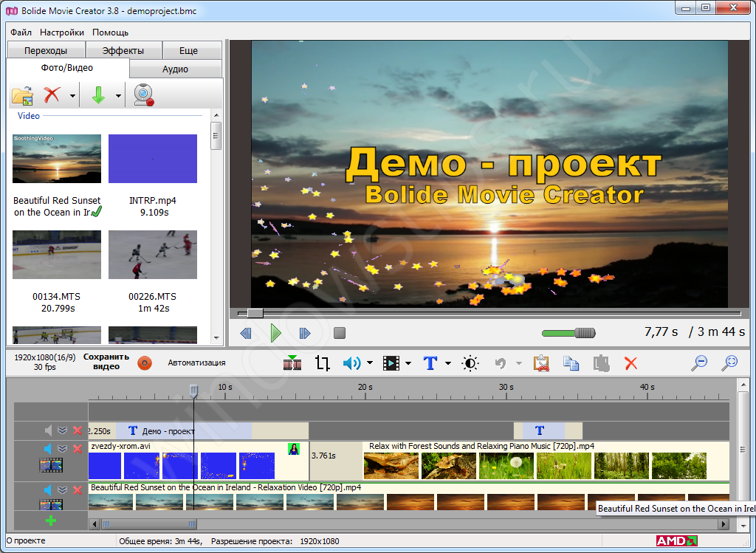Select the crop tool icon

323,363
